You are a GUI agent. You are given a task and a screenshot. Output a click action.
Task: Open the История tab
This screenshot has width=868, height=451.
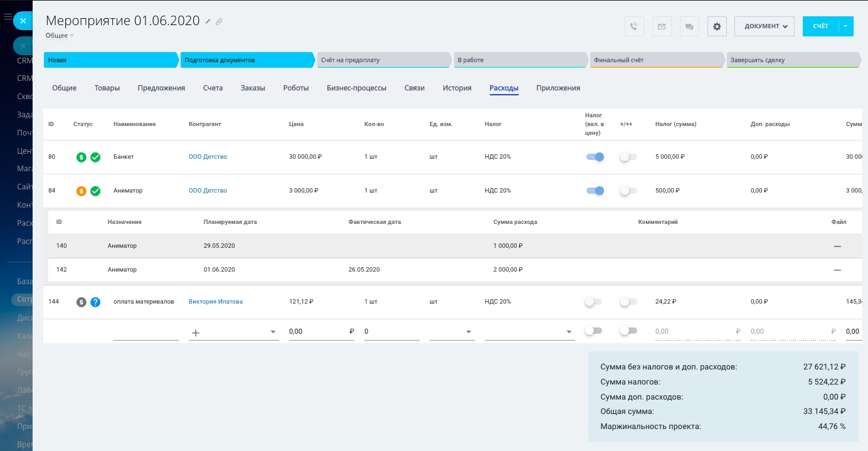point(457,88)
